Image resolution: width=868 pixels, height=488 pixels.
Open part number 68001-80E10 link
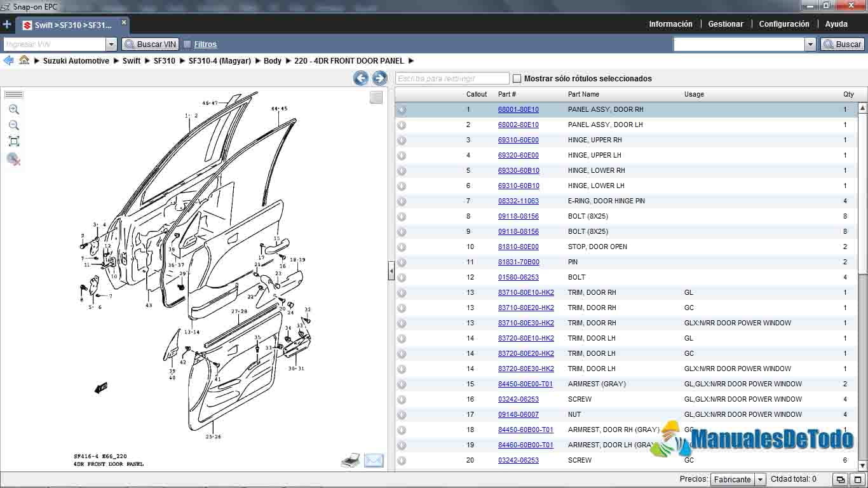[518, 110]
